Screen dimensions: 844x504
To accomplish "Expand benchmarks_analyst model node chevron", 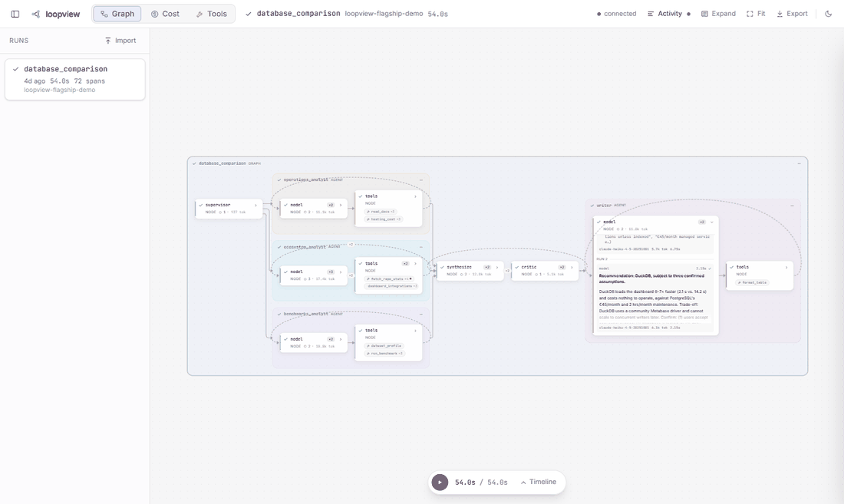I will pos(341,339).
